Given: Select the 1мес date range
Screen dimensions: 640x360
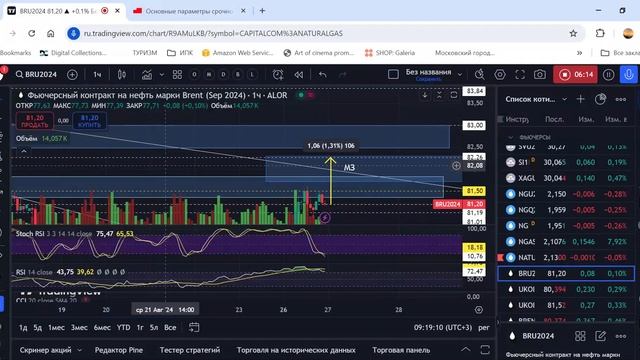Looking at the screenshot, I should coord(56,327).
